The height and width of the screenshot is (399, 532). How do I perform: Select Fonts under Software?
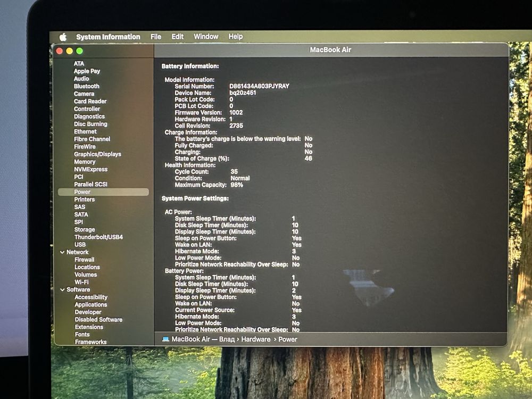pos(82,334)
